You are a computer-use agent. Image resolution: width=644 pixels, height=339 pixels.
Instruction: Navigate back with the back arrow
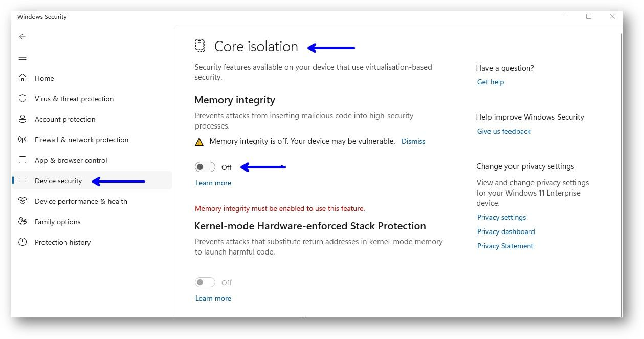coord(23,37)
